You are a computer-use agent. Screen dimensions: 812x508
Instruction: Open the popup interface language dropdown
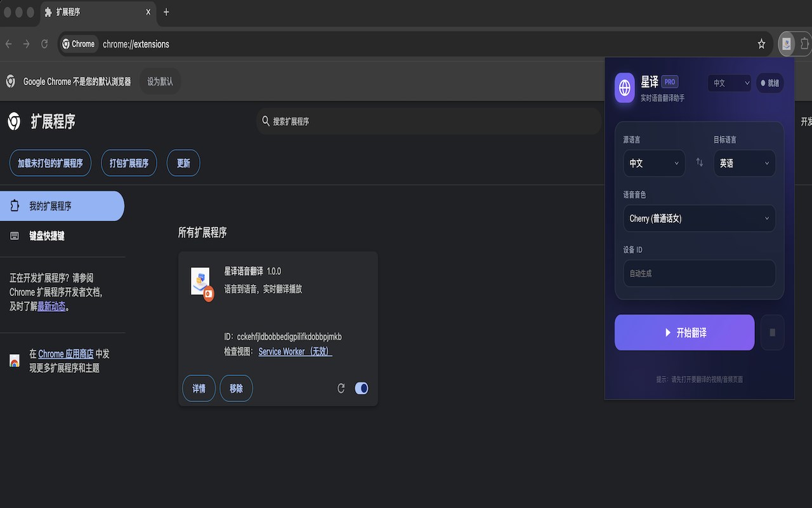pos(730,83)
